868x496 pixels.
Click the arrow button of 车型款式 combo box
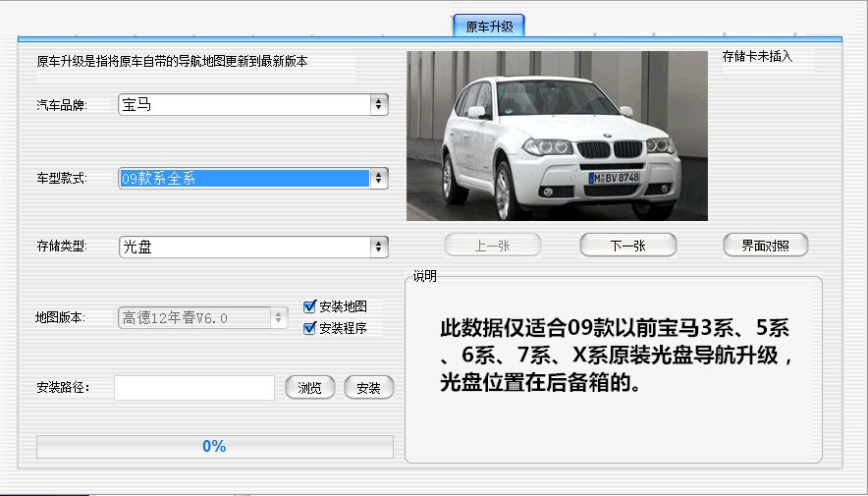pyautogui.click(x=379, y=178)
